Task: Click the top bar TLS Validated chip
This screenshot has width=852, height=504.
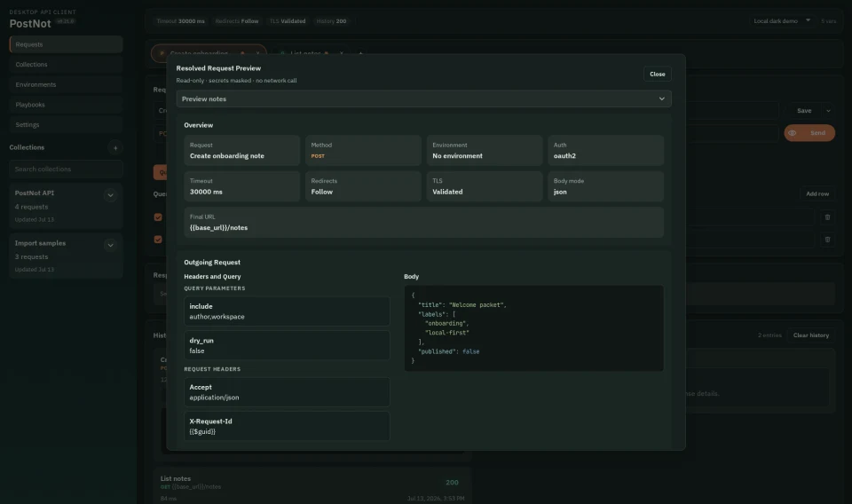Action: click(x=288, y=21)
